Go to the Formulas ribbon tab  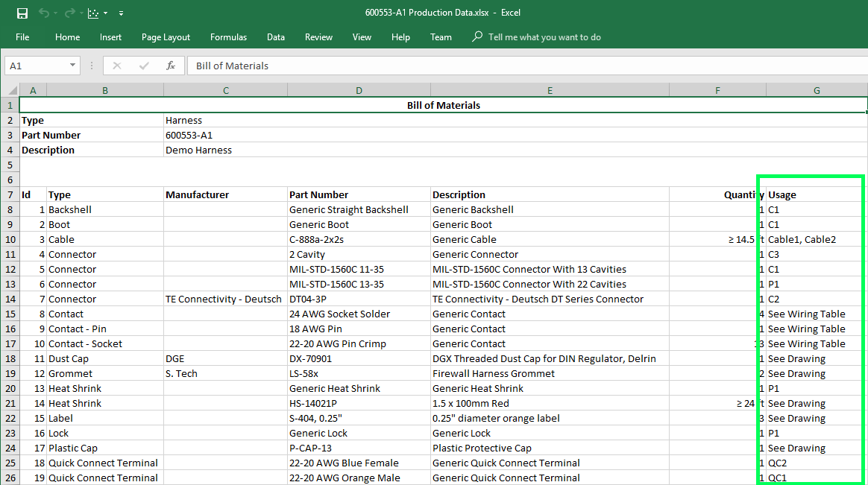pyautogui.click(x=229, y=37)
